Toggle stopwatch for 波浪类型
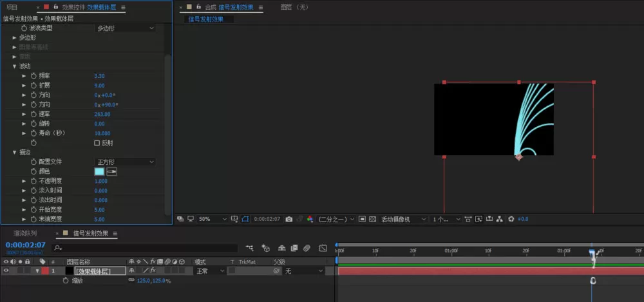This screenshot has height=302, width=644. click(24, 28)
